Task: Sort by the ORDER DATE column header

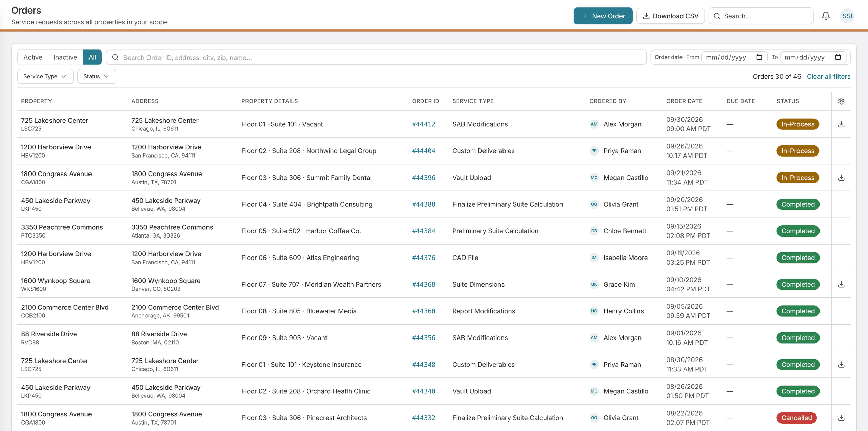Action: [684, 101]
